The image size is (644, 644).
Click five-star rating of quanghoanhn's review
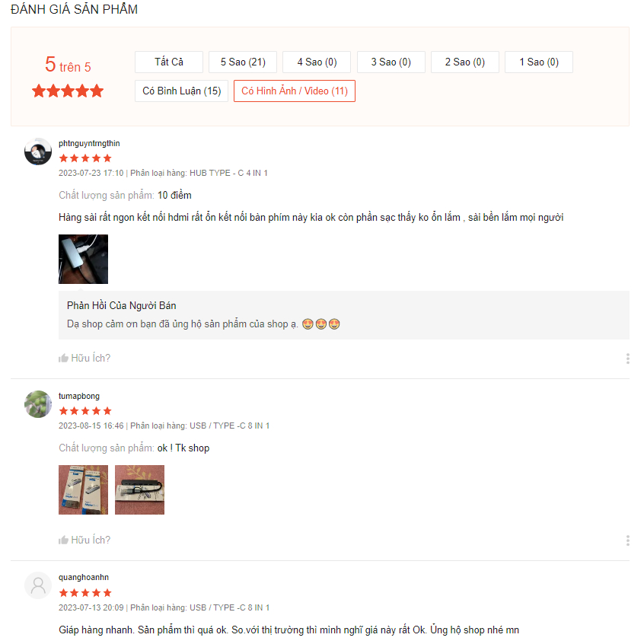[85, 593]
